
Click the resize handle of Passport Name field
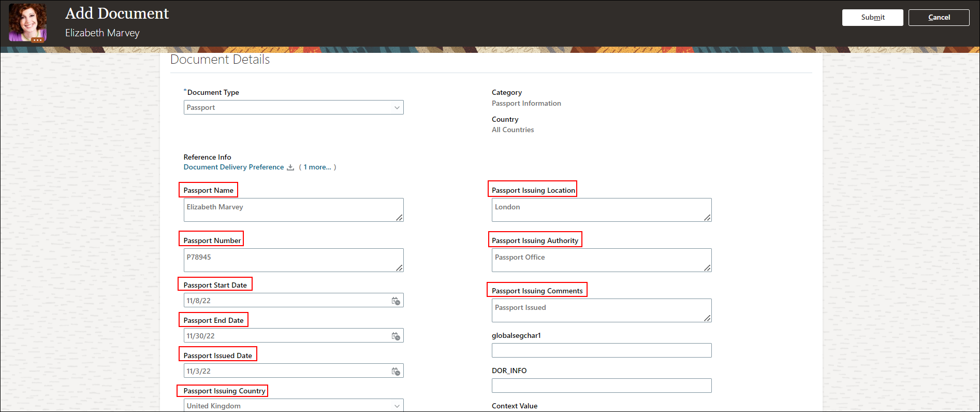[399, 218]
